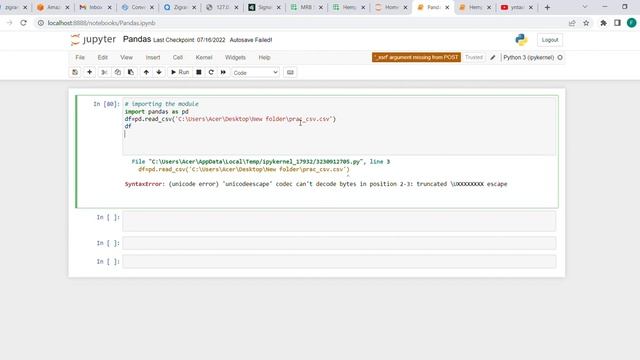This screenshot has width=640, height=360.
Task: Open the Widgets menu
Action: click(x=236, y=58)
